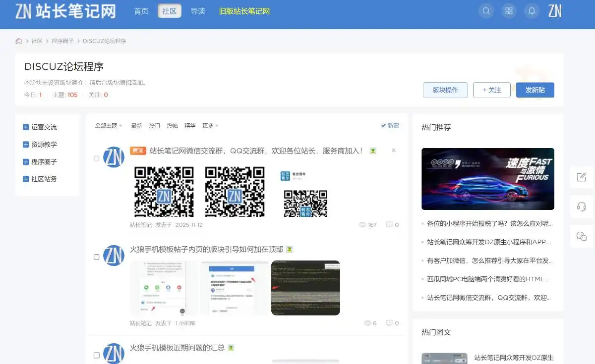The height and width of the screenshot is (364, 595).
Task: Click the 发新帖 button
Action: coord(535,90)
